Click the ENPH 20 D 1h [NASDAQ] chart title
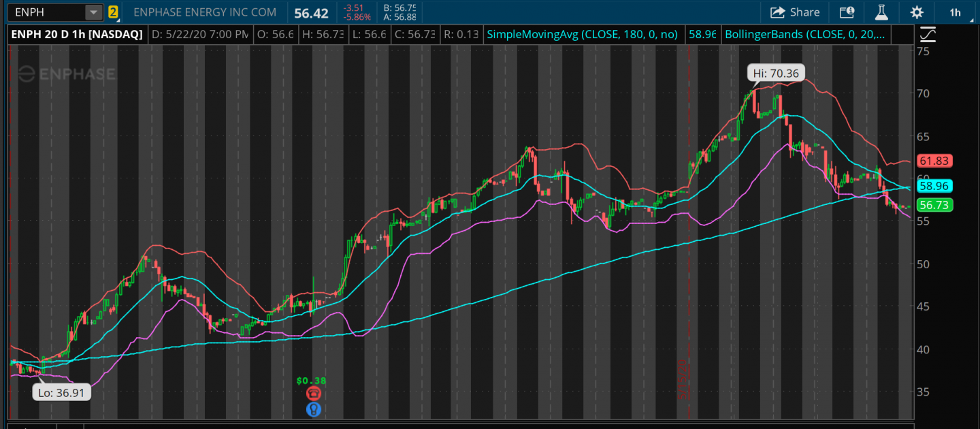The image size is (980, 429). click(x=77, y=34)
